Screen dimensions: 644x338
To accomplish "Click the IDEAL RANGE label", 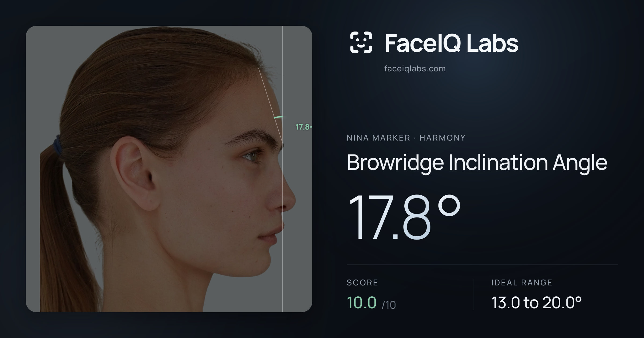I will tap(522, 282).
